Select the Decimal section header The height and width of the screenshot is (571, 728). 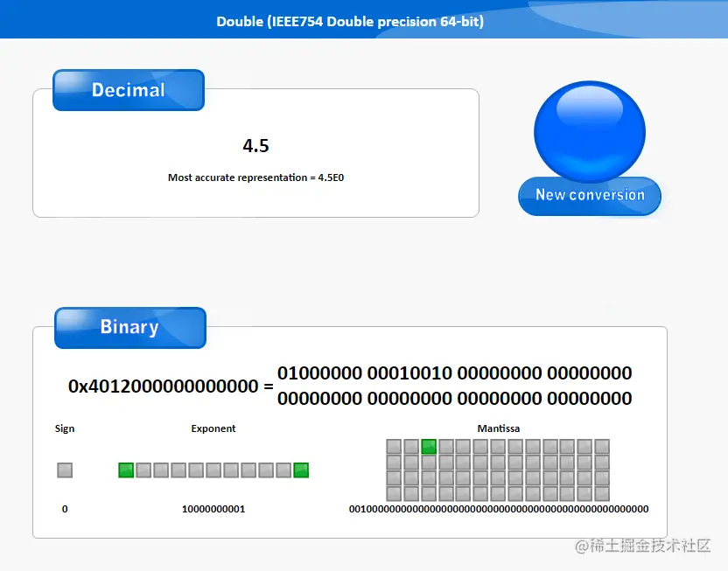pos(129,90)
